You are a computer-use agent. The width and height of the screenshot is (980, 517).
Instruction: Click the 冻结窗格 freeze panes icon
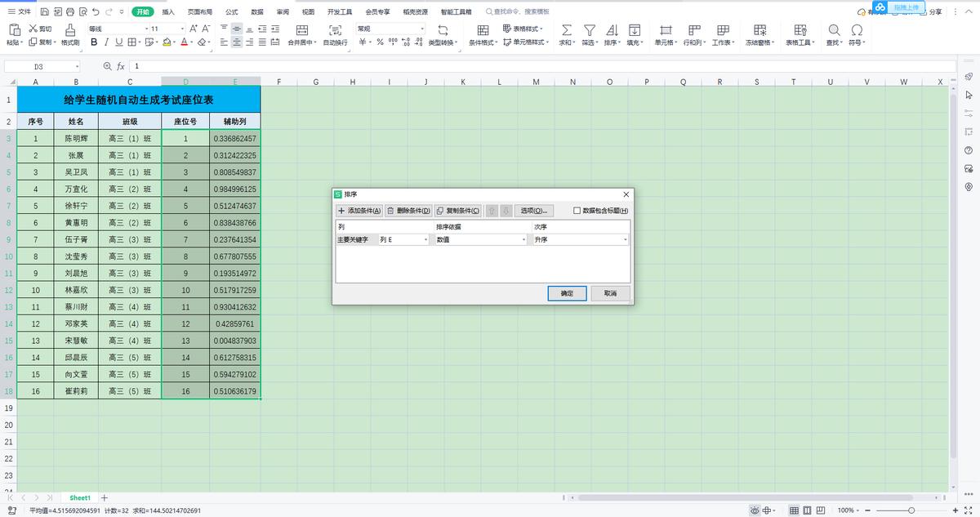tap(760, 29)
